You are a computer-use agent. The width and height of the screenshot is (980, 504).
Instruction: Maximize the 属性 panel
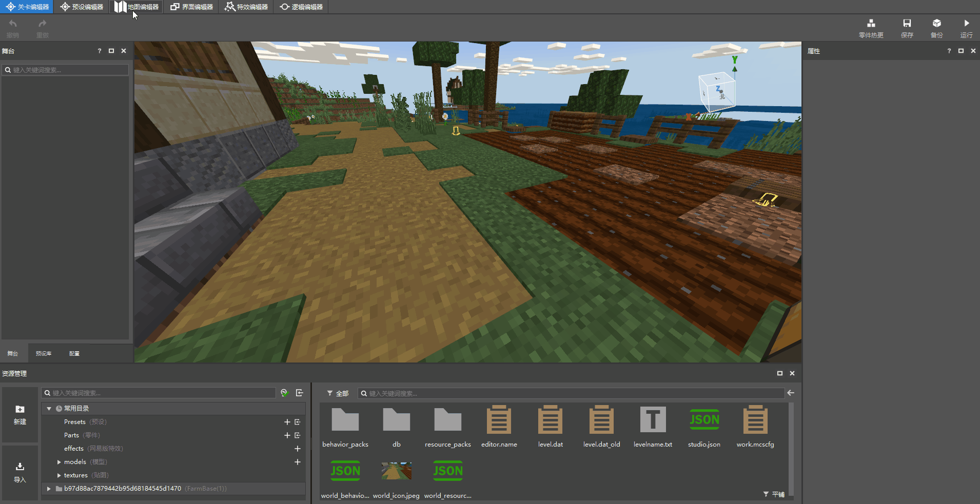point(961,51)
